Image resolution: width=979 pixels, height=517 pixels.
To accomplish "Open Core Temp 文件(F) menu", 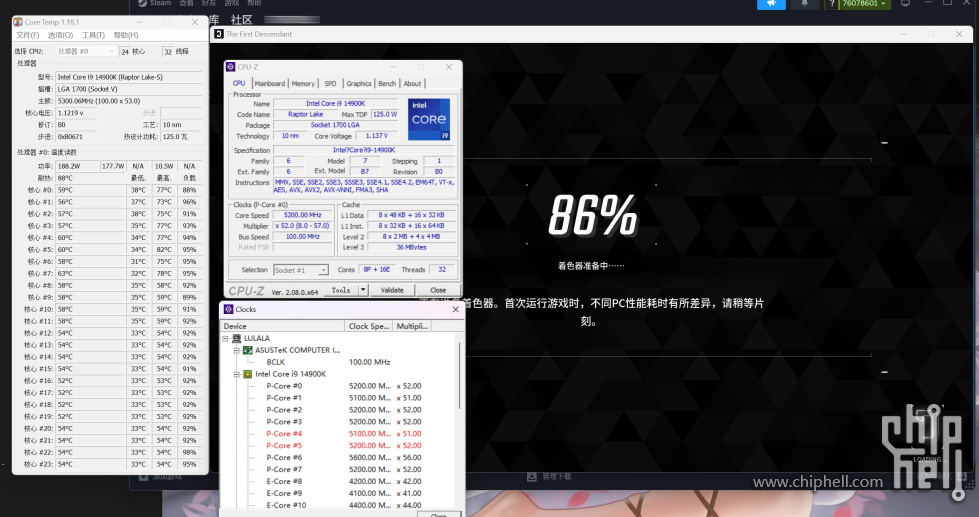I will 27,35.
